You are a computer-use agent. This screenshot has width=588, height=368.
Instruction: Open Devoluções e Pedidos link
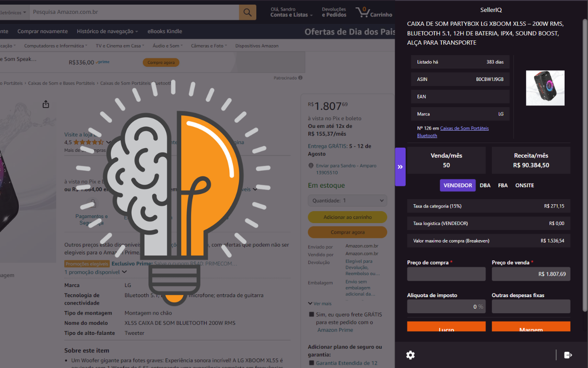click(334, 12)
